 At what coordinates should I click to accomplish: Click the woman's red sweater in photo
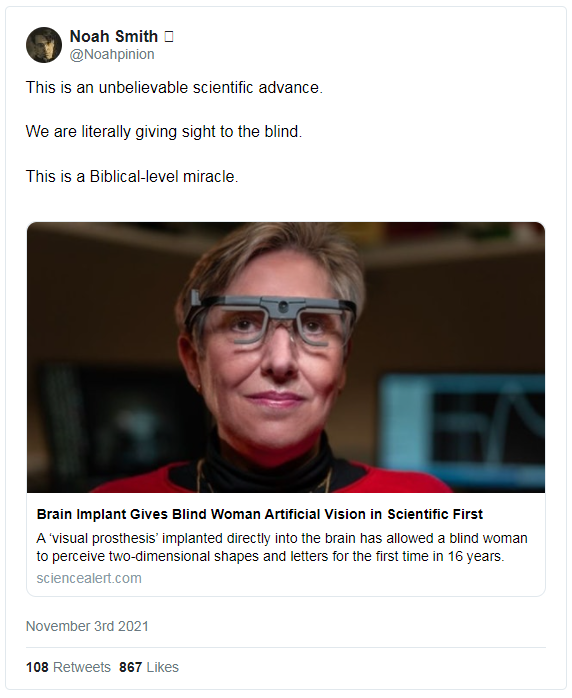click(x=285, y=480)
